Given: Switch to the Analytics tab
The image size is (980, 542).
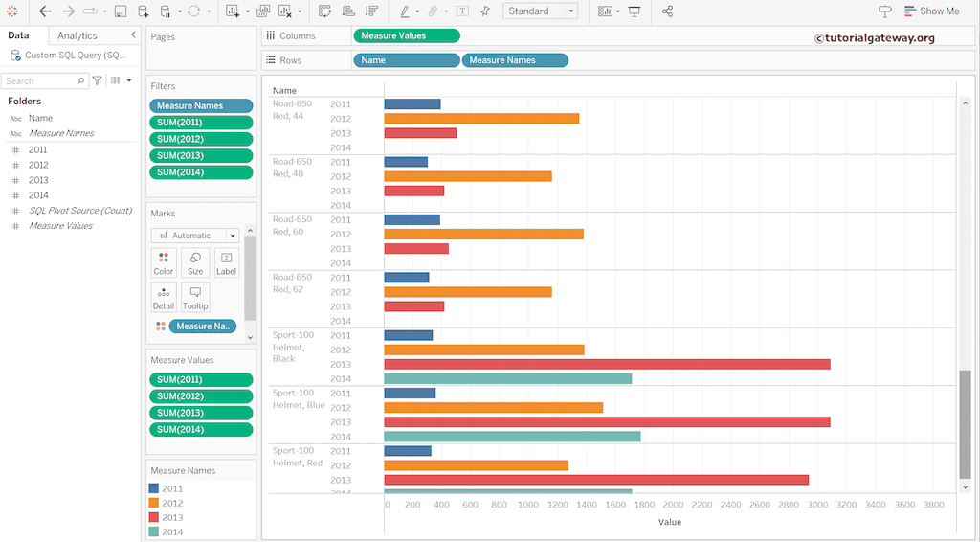Looking at the screenshot, I should pos(78,35).
